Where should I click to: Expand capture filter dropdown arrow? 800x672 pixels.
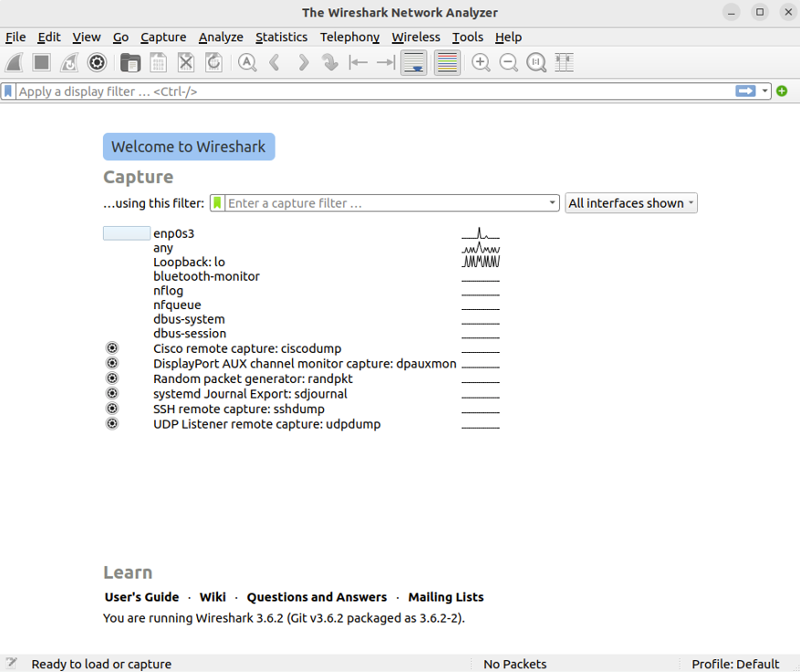(x=552, y=203)
